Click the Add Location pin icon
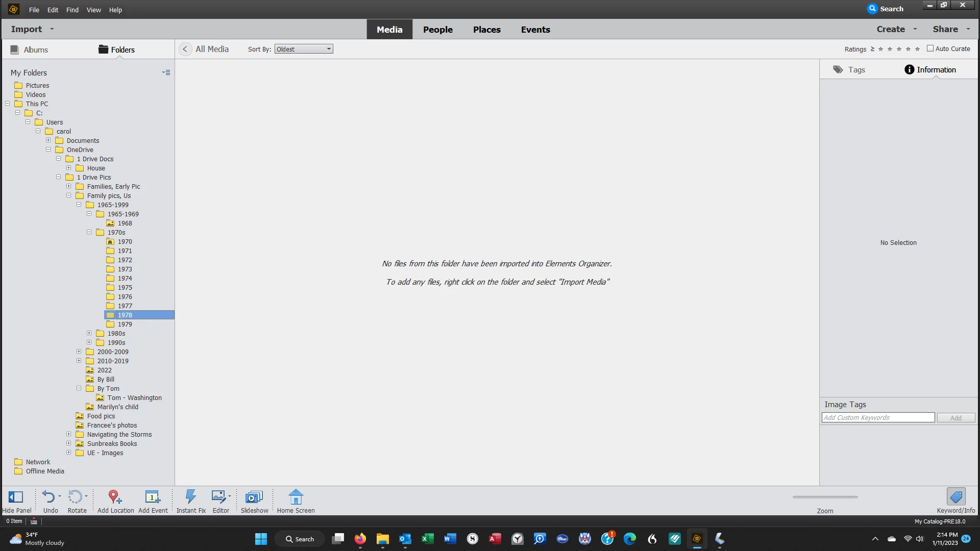 point(115,497)
